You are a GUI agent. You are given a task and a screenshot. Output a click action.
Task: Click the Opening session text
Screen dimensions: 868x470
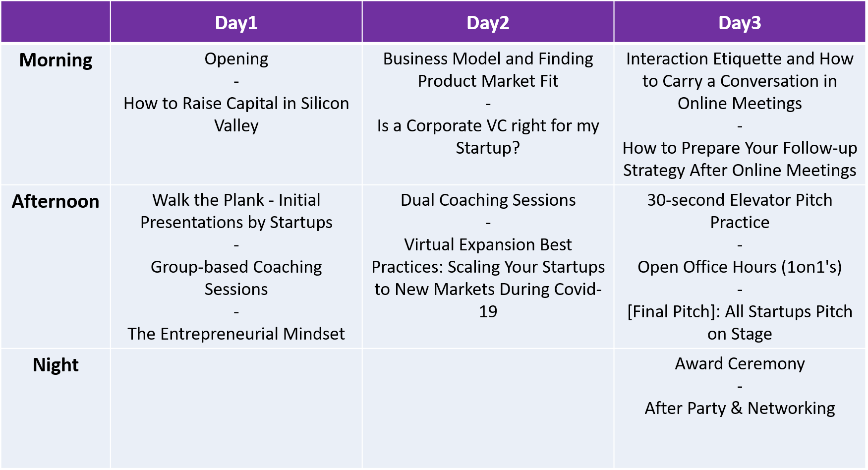[236, 59]
